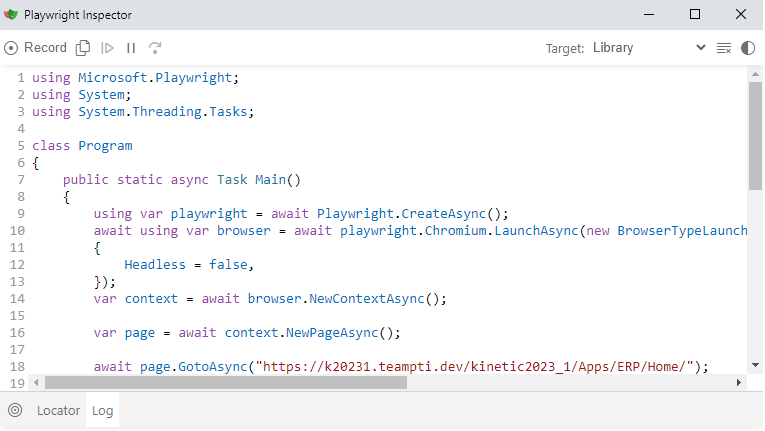The image size is (765, 431).
Task: Click the Playwright.CreateAsync() line 9
Action: [301, 214]
